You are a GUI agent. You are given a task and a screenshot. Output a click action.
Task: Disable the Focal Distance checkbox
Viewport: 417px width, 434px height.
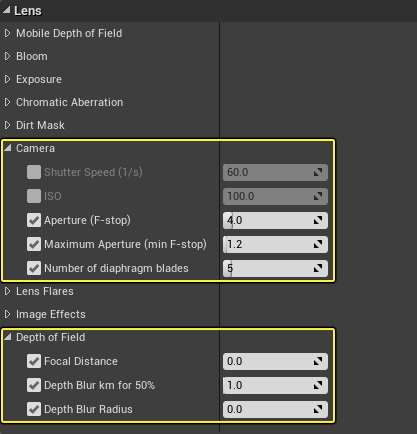(x=34, y=361)
